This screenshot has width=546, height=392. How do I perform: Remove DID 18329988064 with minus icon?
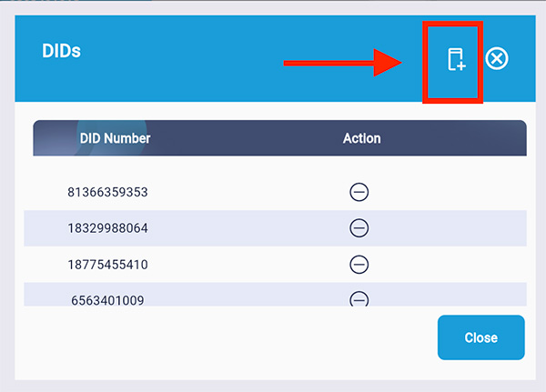tap(359, 227)
